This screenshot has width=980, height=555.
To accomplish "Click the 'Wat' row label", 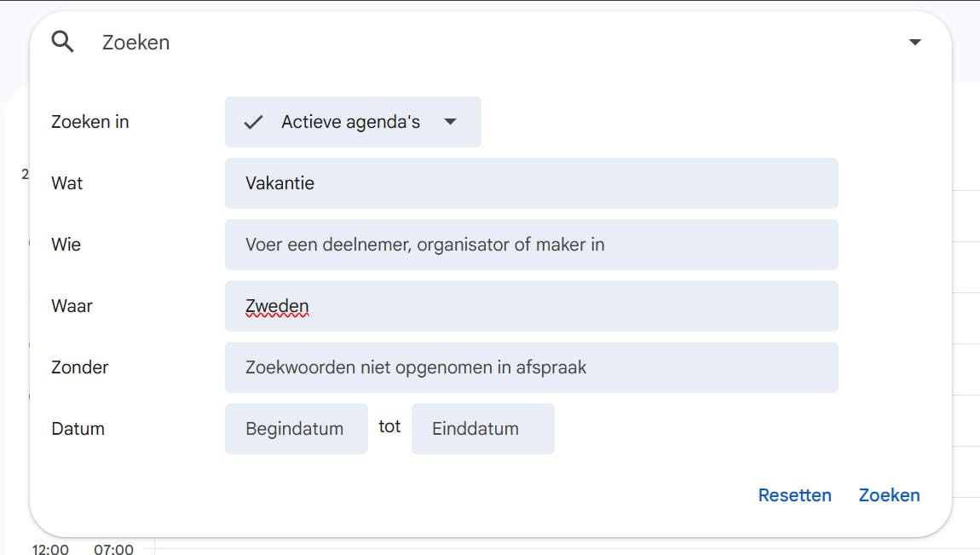I will point(67,183).
